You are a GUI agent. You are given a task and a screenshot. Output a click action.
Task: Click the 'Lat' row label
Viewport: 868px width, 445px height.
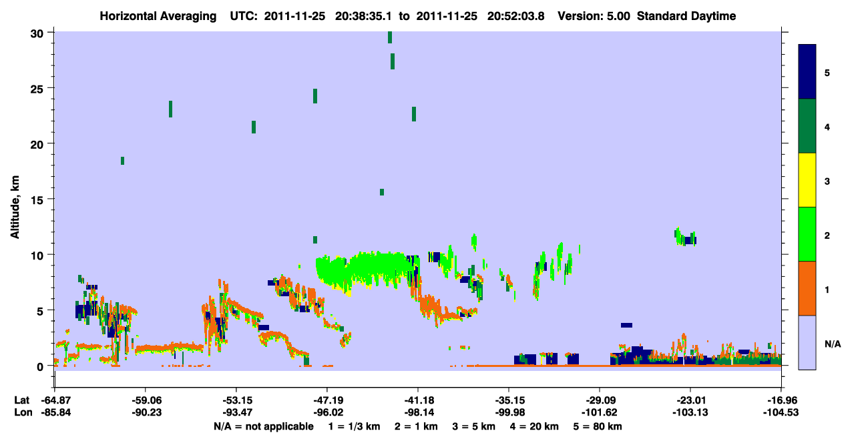22,400
